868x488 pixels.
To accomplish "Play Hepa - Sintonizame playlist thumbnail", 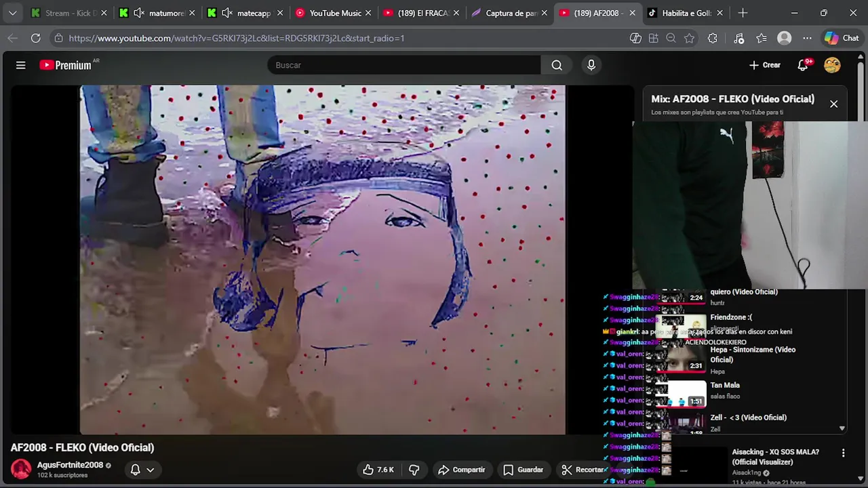I will pos(681,358).
